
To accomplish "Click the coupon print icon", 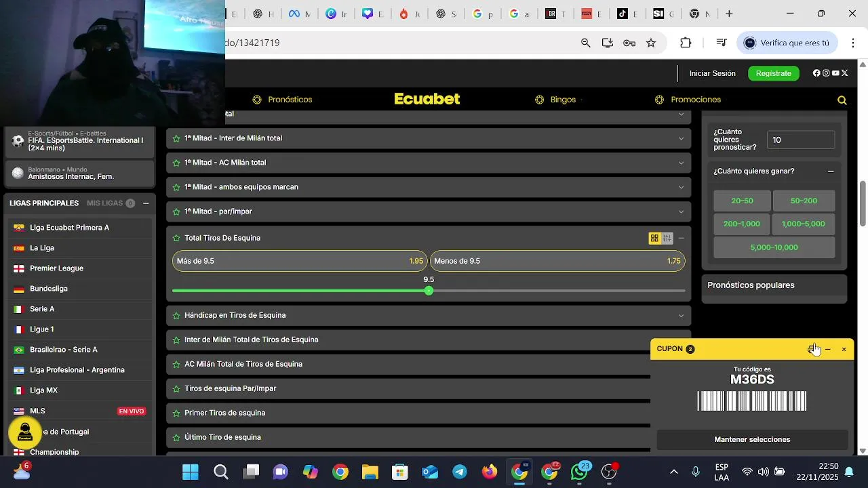I will tap(812, 349).
